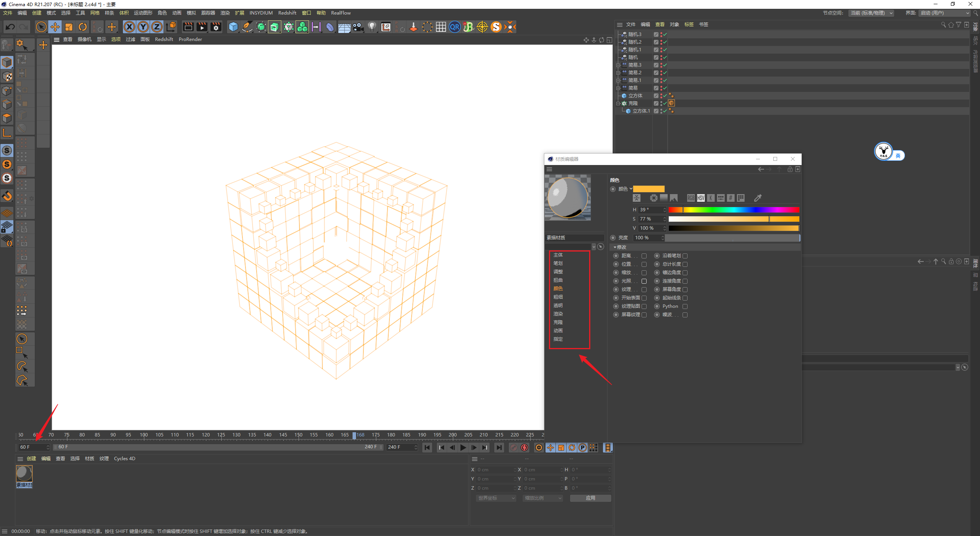Click the camera object icon
This screenshot has width=980, height=536.
pyautogui.click(x=358, y=27)
